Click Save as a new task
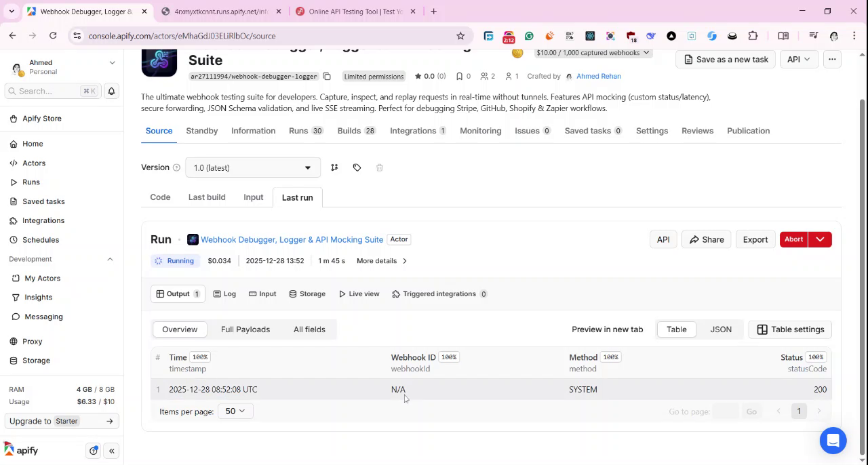The width and height of the screenshot is (868, 465). 726,59
